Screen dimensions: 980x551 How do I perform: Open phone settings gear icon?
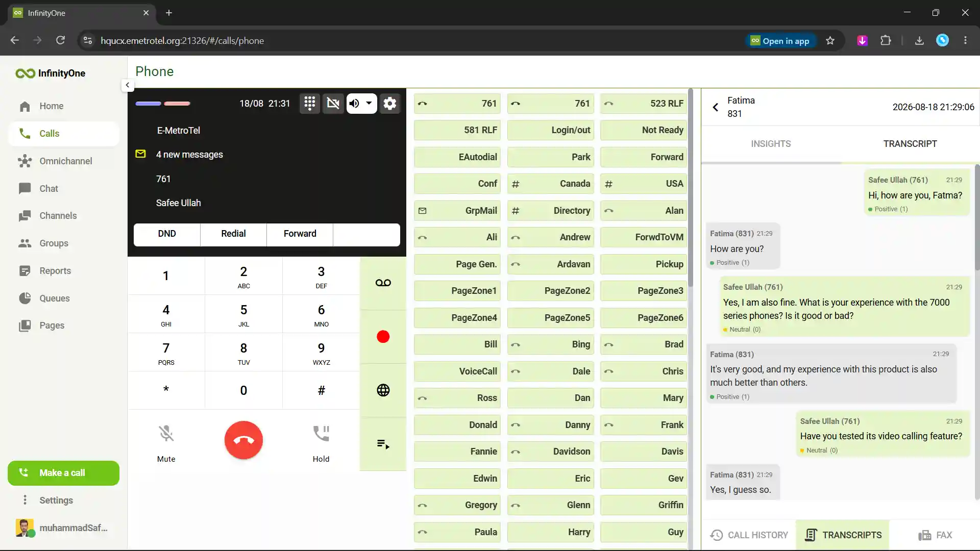[390, 104]
